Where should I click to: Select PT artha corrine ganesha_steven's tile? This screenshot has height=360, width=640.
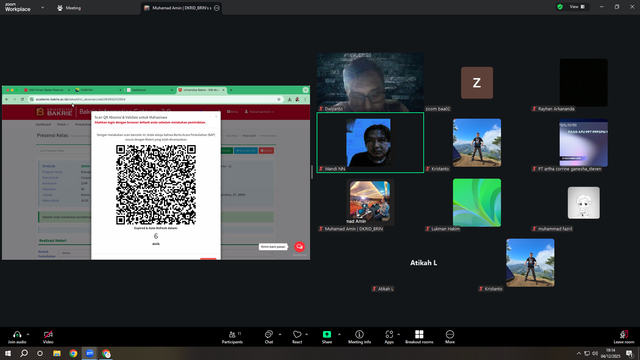coord(583,143)
